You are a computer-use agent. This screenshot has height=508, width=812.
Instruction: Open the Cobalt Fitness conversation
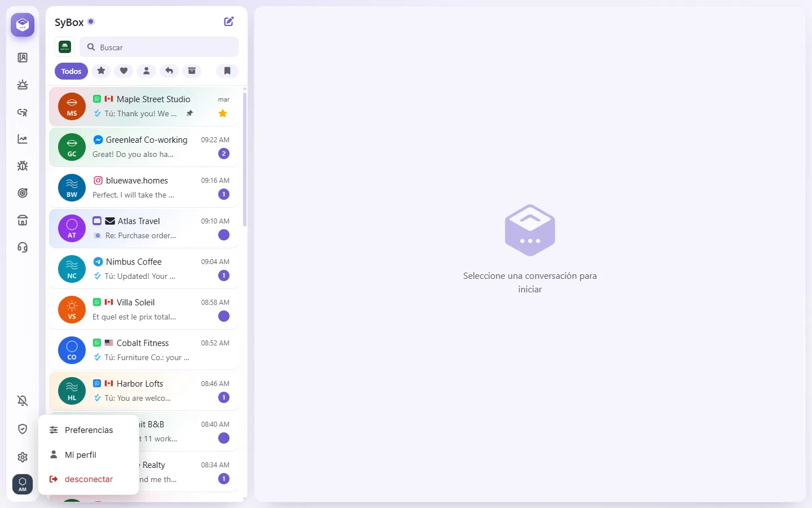pyautogui.click(x=144, y=350)
